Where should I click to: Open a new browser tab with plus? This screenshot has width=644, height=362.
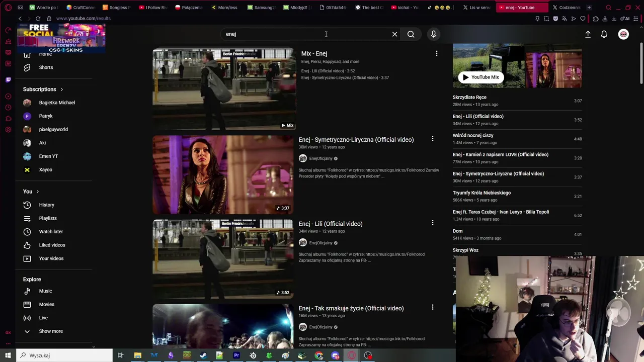tap(589, 8)
